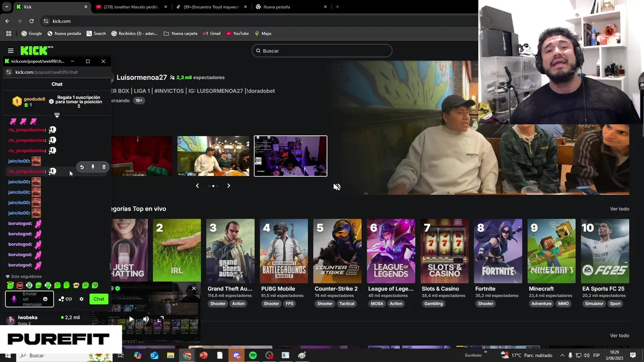The width and height of the screenshot is (644, 362).
Task: Open the YouTube bookmark
Action: coord(237,34)
